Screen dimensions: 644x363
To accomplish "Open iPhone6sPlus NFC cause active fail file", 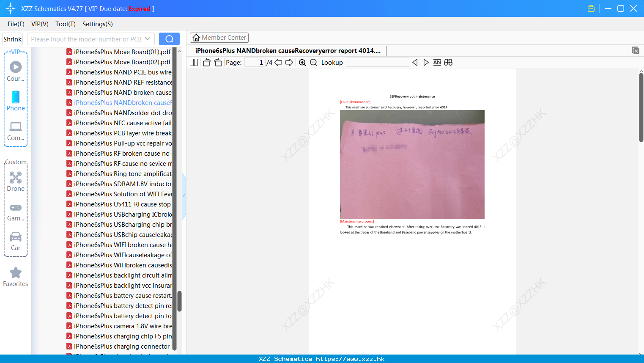I will [x=119, y=123].
